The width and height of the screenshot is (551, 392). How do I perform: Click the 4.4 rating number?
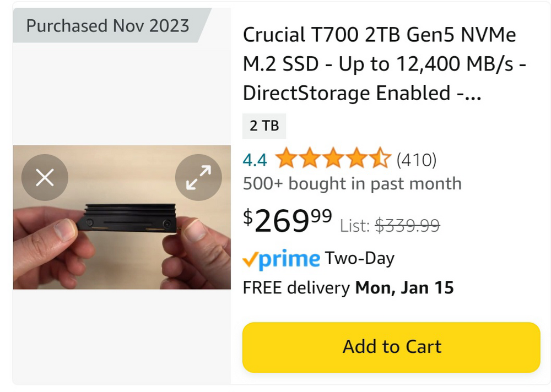pyautogui.click(x=255, y=160)
